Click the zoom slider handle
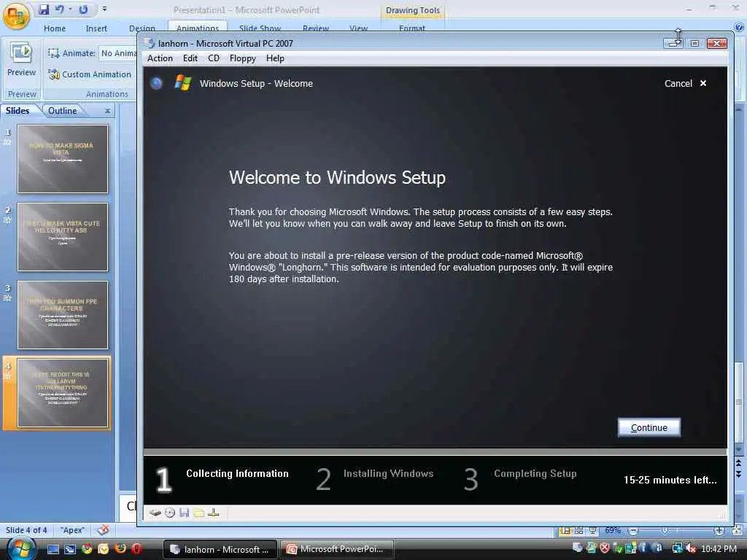The width and height of the screenshot is (747, 560). (x=665, y=531)
